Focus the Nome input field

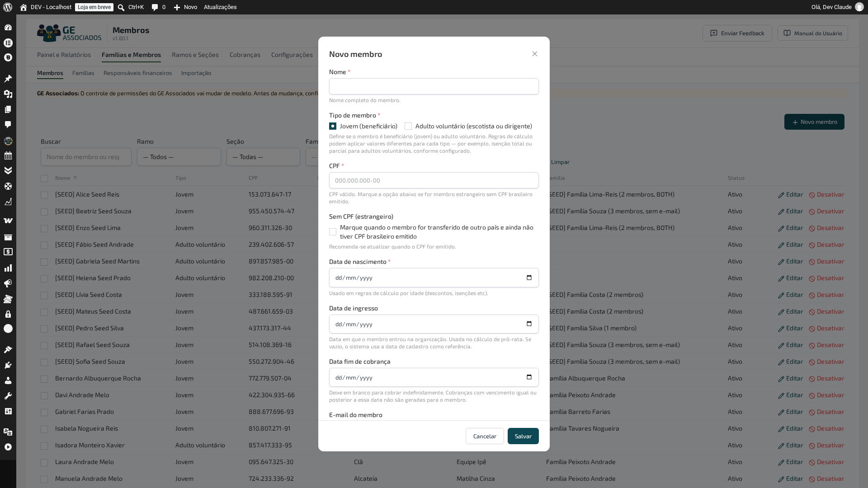pos(434,86)
